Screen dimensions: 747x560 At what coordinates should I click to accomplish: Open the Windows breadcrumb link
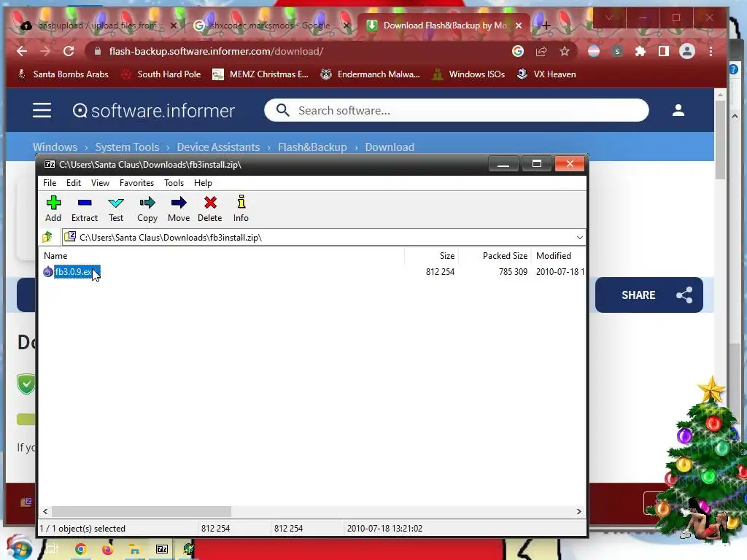[x=55, y=147]
